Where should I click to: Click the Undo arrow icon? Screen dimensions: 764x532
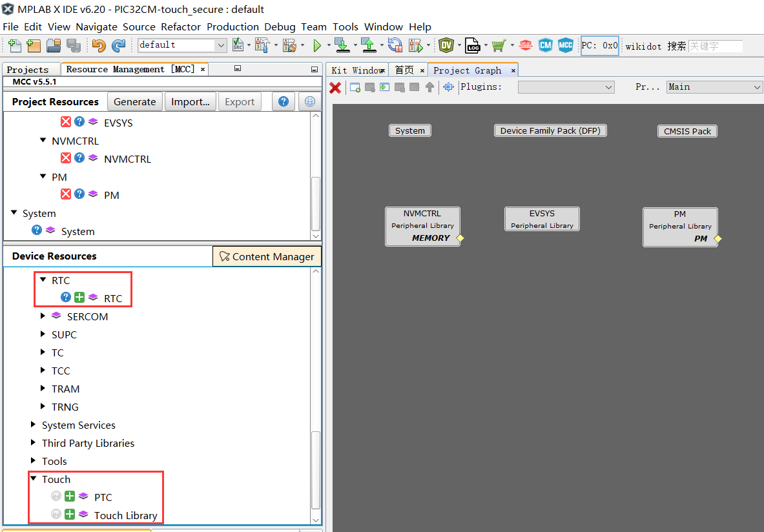point(99,46)
